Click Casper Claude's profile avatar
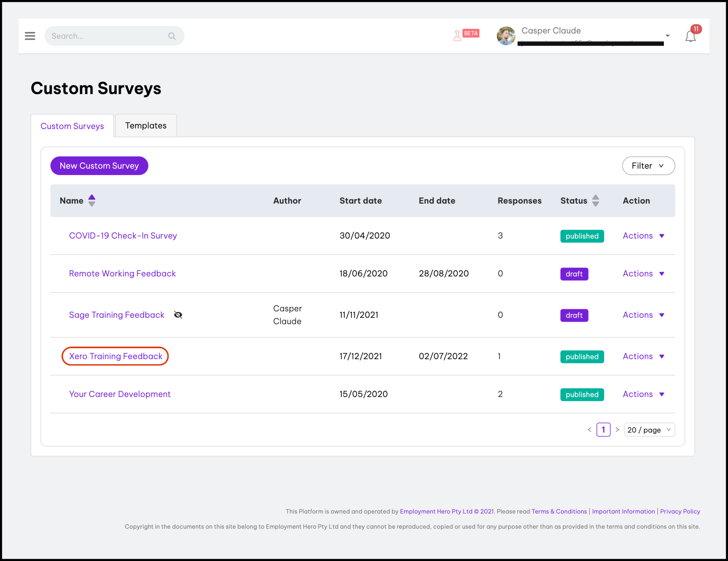728x561 pixels. (x=506, y=36)
